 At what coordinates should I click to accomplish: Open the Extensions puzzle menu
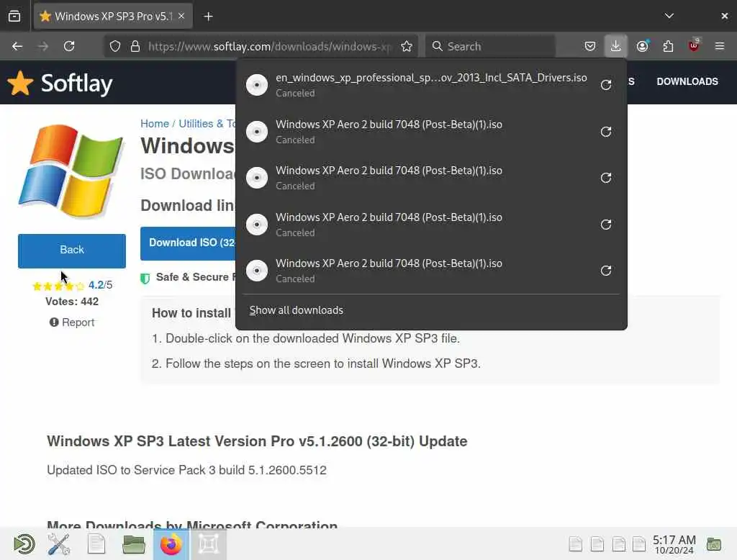(x=668, y=46)
